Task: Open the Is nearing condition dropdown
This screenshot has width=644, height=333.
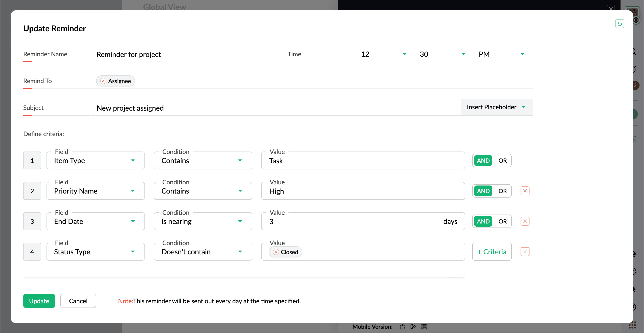Action: 203,221
